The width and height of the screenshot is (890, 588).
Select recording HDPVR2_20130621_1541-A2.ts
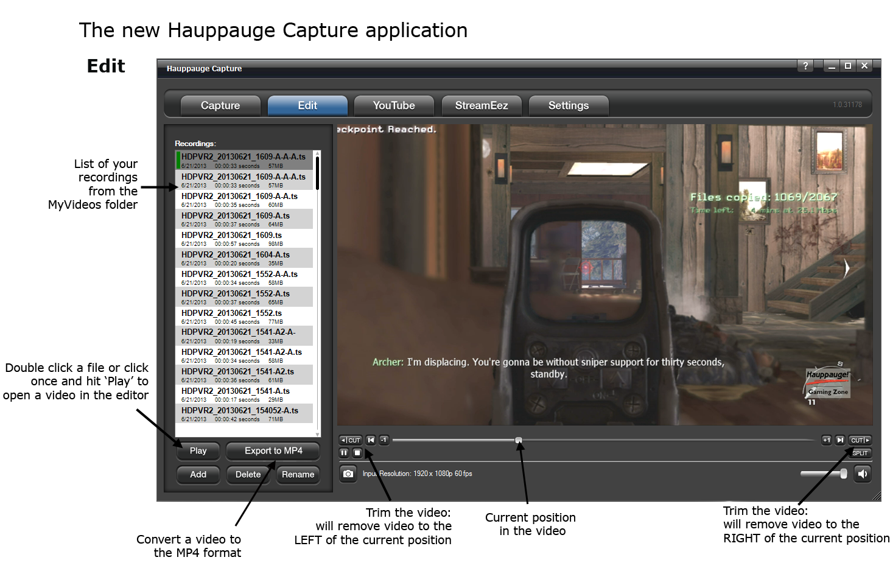pyautogui.click(x=244, y=374)
